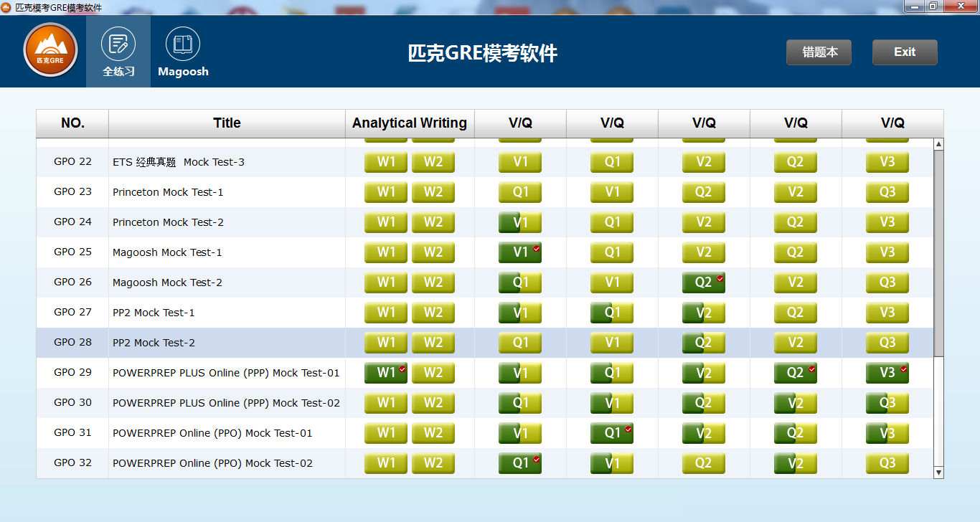Start Q2 of PPO Mock Test-02
The width and height of the screenshot is (980, 522).
(x=704, y=463)
